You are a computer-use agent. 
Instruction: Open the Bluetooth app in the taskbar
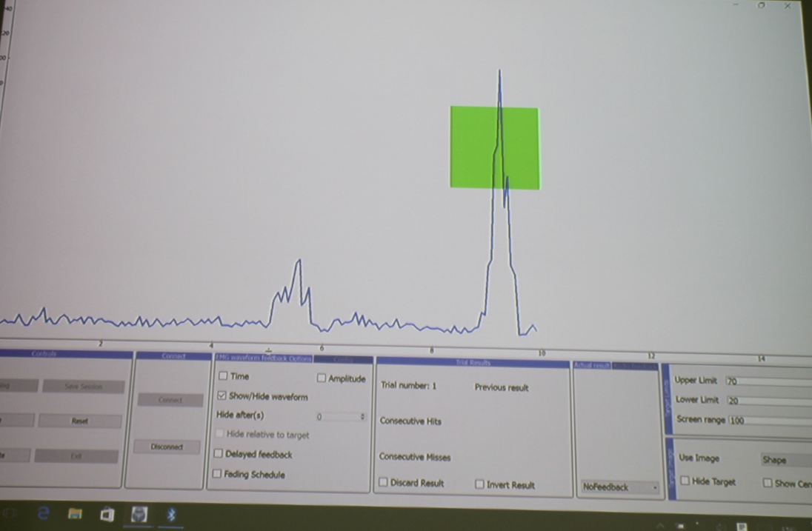pyautogui.click(x=171, y=514)
